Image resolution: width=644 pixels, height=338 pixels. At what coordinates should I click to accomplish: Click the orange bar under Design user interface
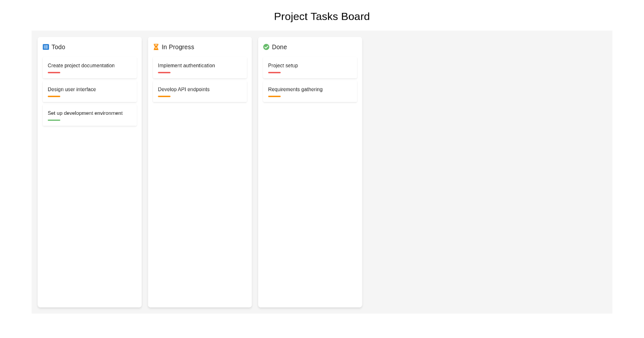click(54, 95)
